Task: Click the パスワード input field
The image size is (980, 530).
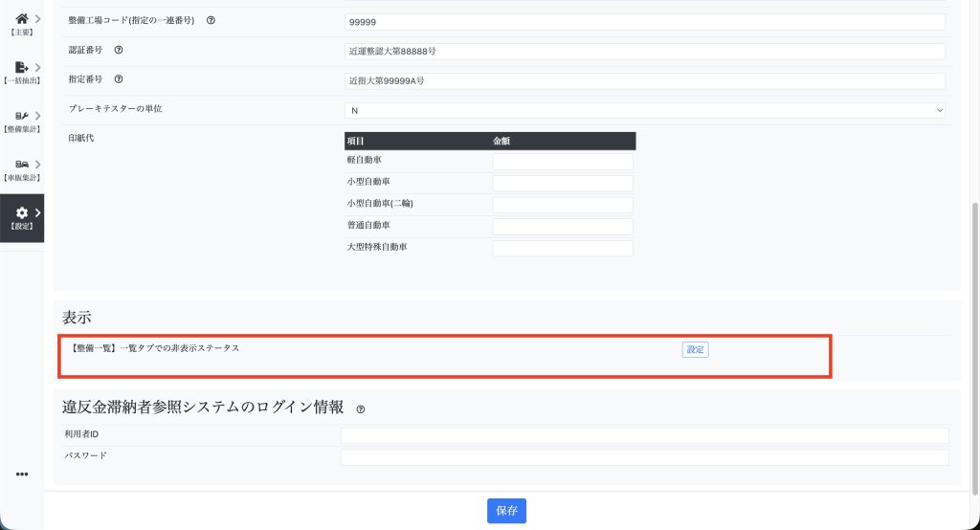Action: click(x=645, y=457)
